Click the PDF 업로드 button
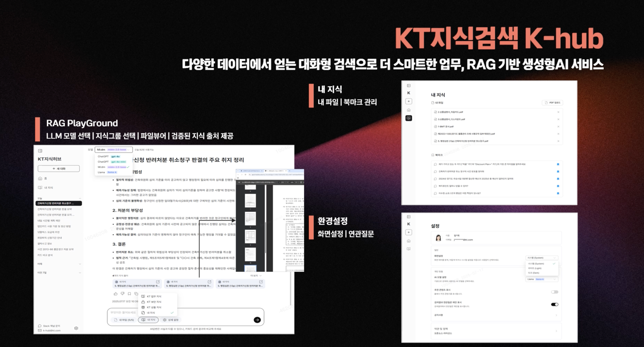644x347 pixels. [552, 103]
